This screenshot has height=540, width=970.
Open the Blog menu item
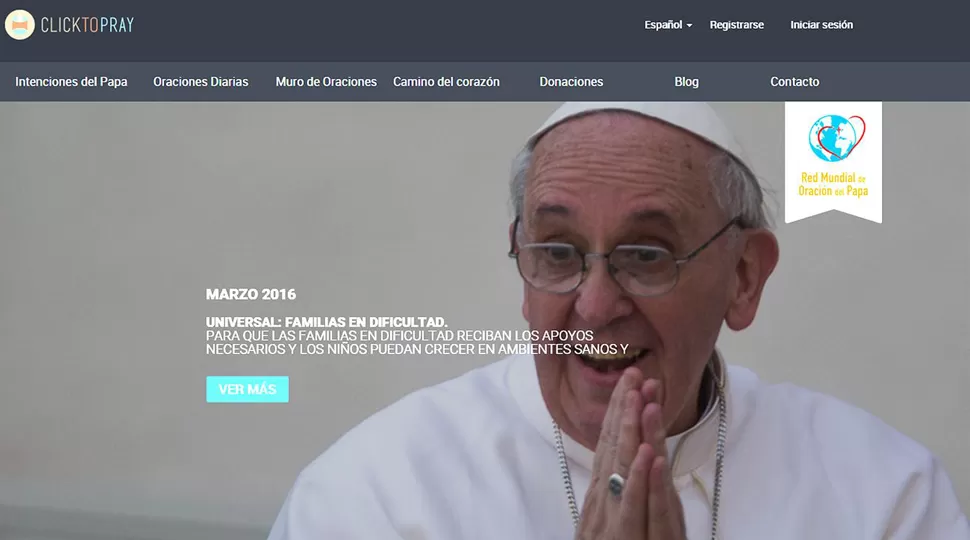click(x=686, y=82)
